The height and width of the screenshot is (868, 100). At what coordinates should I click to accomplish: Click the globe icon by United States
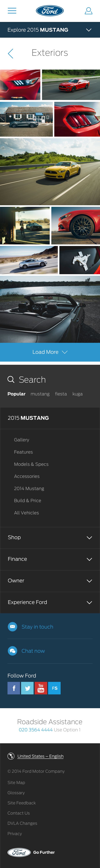11,756
